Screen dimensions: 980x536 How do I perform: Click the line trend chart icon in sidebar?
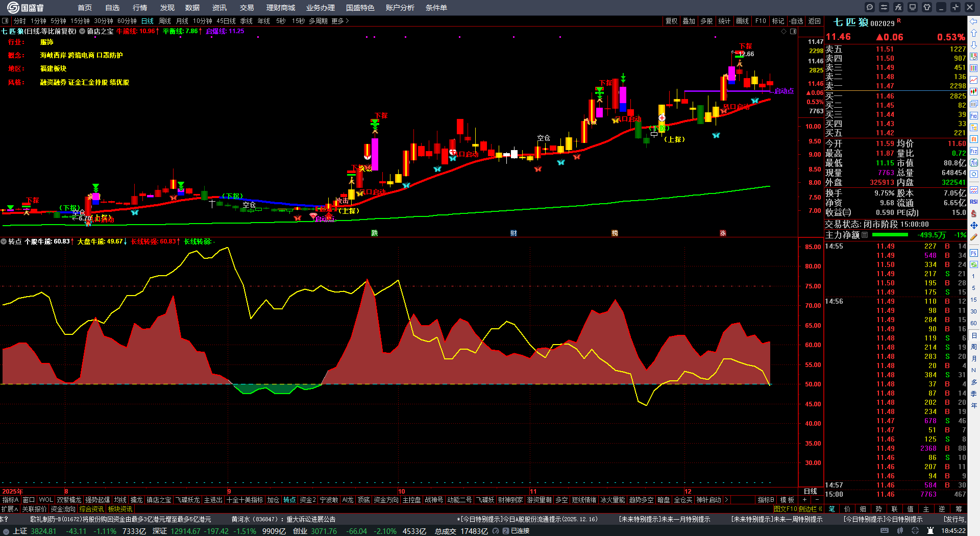(x=974, y=80)
